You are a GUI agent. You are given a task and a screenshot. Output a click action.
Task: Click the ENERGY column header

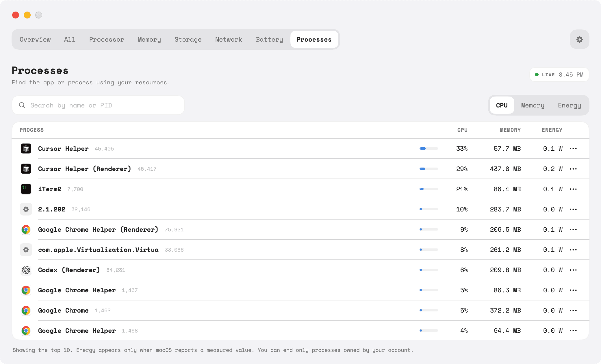552,130
